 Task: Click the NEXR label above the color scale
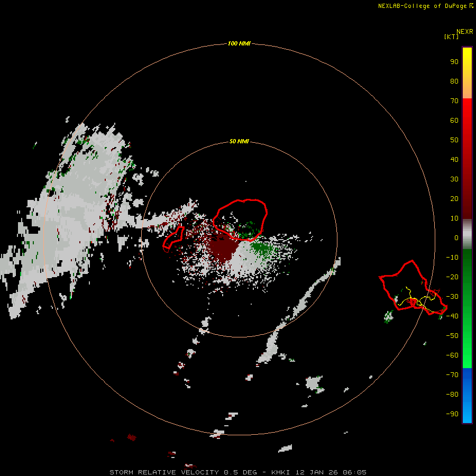point(464,32)
